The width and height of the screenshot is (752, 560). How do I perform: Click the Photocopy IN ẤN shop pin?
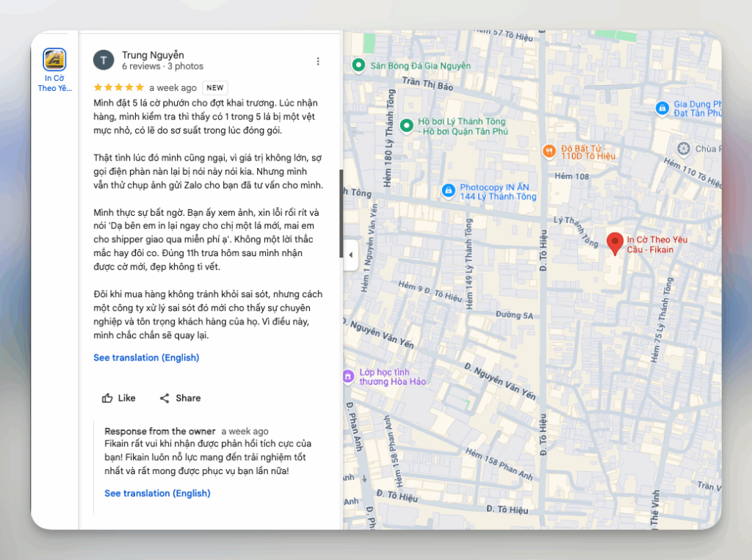[x=448, y=191]
